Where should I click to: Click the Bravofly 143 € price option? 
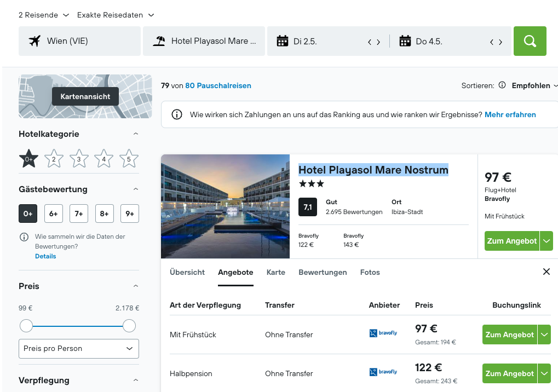(353, 240)
